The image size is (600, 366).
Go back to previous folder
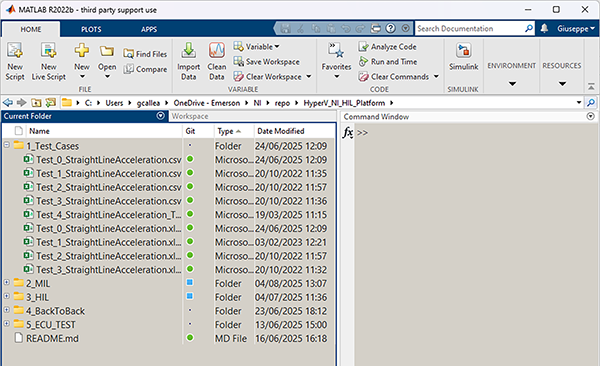[8, 103]
